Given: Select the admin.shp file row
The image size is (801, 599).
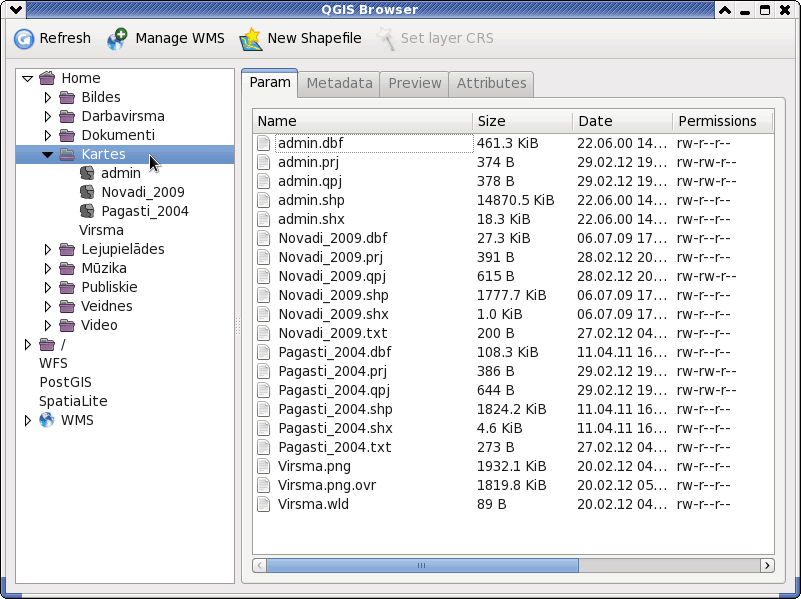Looking at the screenshot, I should coord(513,200).
